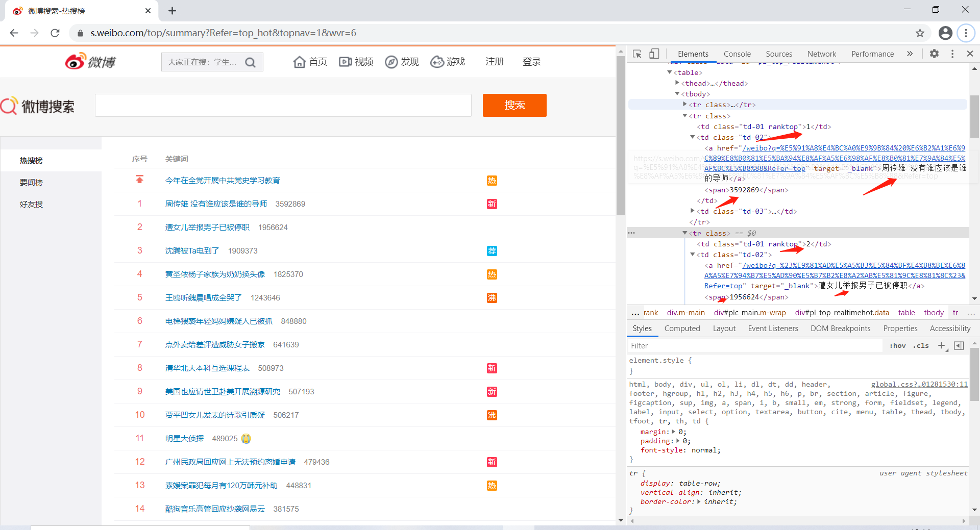Image resolution: width=980 pixels, height=530 pixels.
Task: Open a new browser tab
Action: [x=172, y=11]
